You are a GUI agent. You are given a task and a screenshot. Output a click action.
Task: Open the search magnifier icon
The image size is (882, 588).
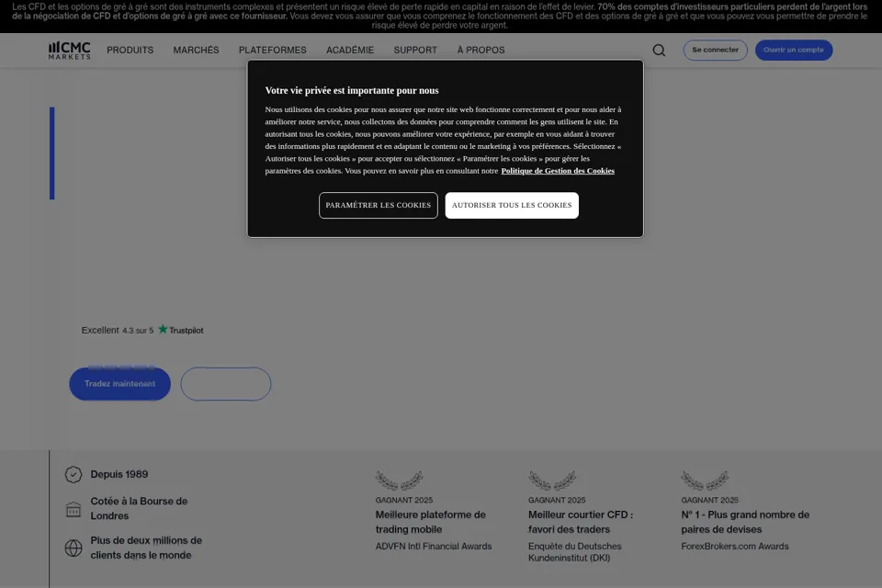tap(659, 51)
